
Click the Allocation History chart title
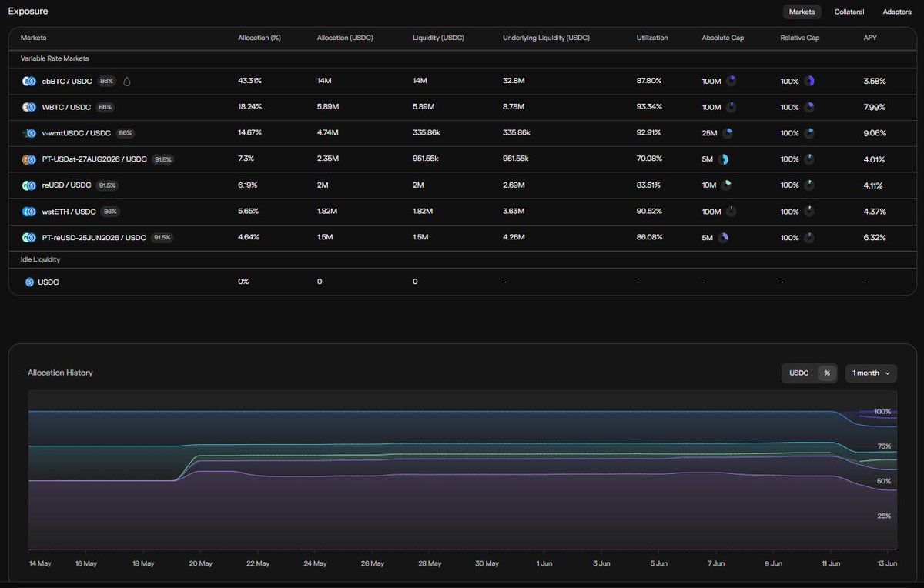(60, 373)
